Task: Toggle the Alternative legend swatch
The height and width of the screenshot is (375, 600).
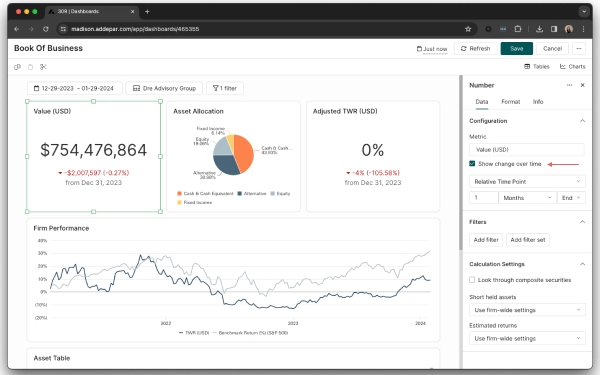Action: point(240,194)
